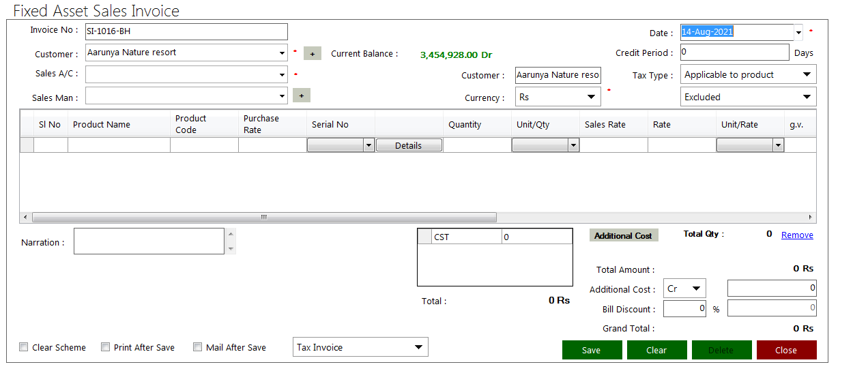Image resolution: width=868 pixels, height=369 pixels.
Task: Expand the Tax Invoice type dropdown
Action: pyautogui.click(x=418, y=347)
